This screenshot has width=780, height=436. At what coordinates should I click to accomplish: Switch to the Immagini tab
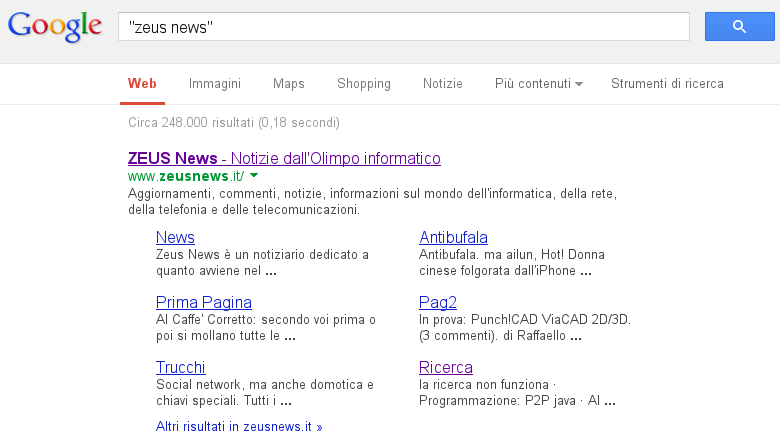[x=215, y=84]
